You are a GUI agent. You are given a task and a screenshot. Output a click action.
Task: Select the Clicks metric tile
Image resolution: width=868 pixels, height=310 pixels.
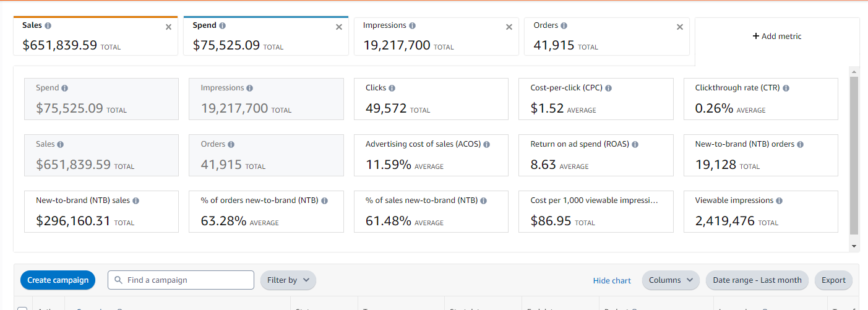click(x=431, y=99)
